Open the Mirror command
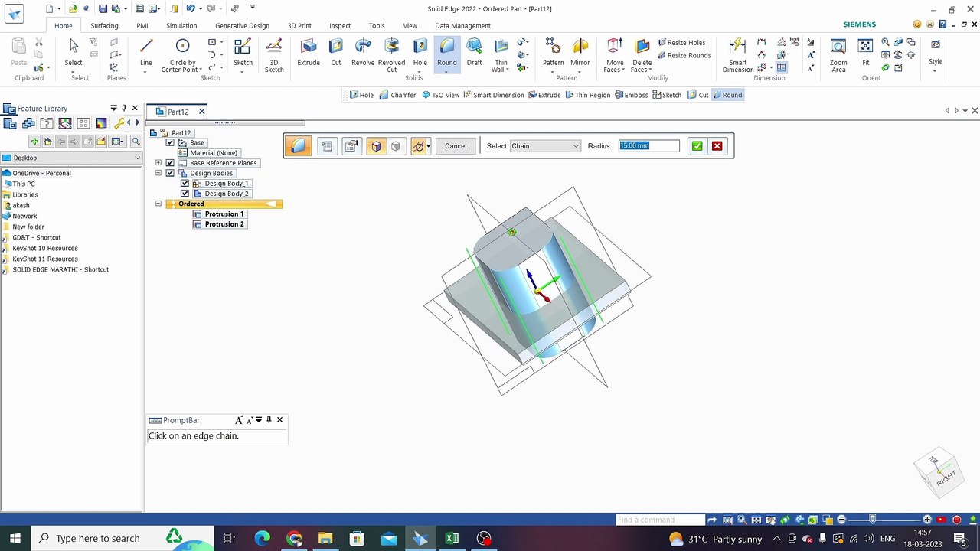 (580, 53)
